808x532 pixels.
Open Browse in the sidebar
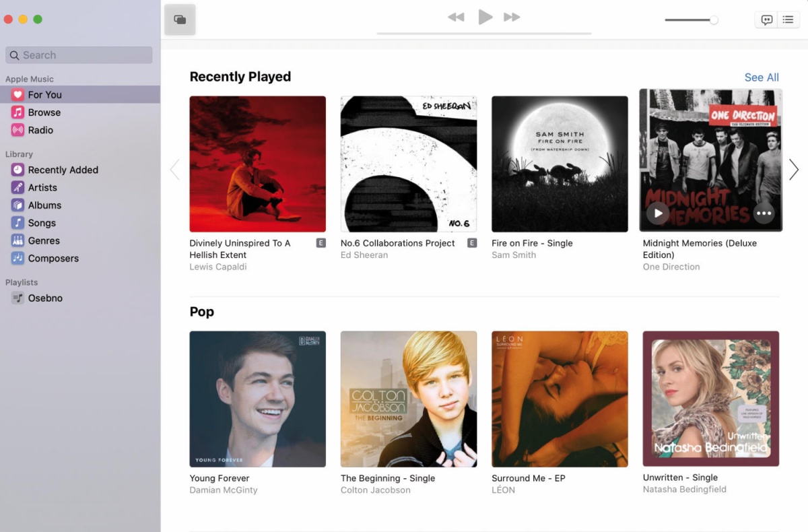pyautogui.click(x=80, y=112)
